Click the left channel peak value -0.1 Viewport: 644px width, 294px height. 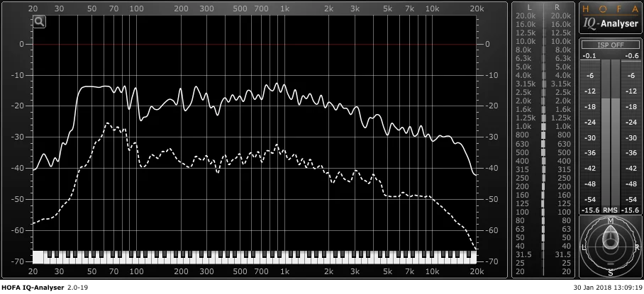pyautogui.click(x=591, y=56)
